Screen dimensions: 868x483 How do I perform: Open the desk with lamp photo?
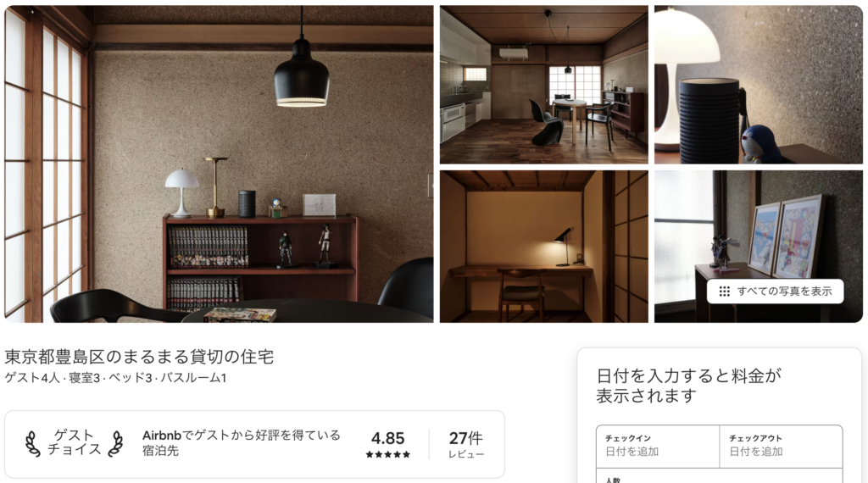543,247
